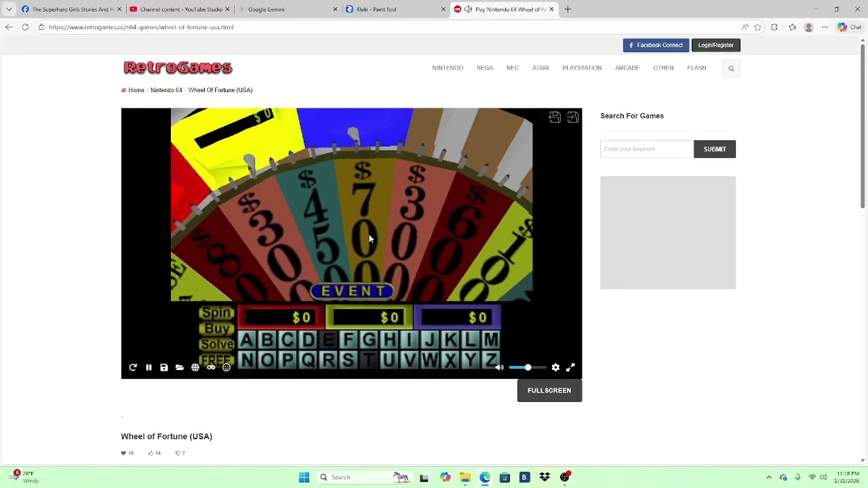
Task: Refresh the page with reload icon
Action: [25, 27]
